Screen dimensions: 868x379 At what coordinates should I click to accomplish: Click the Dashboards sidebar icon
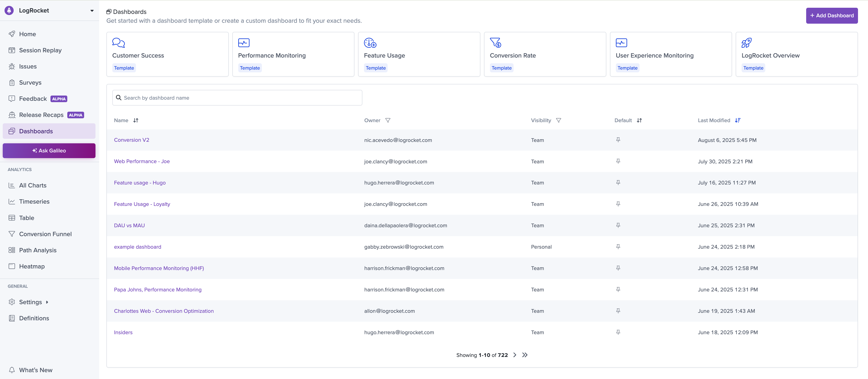[12, 131]
